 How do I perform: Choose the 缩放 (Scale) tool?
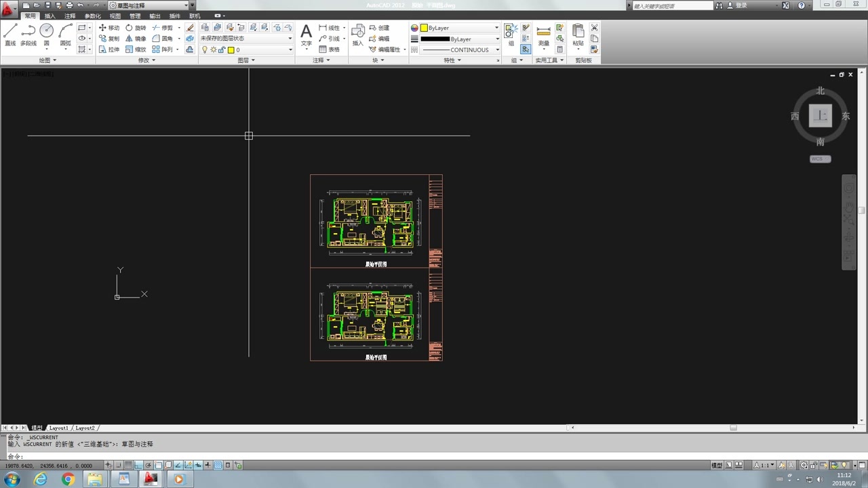coord(136,49)
